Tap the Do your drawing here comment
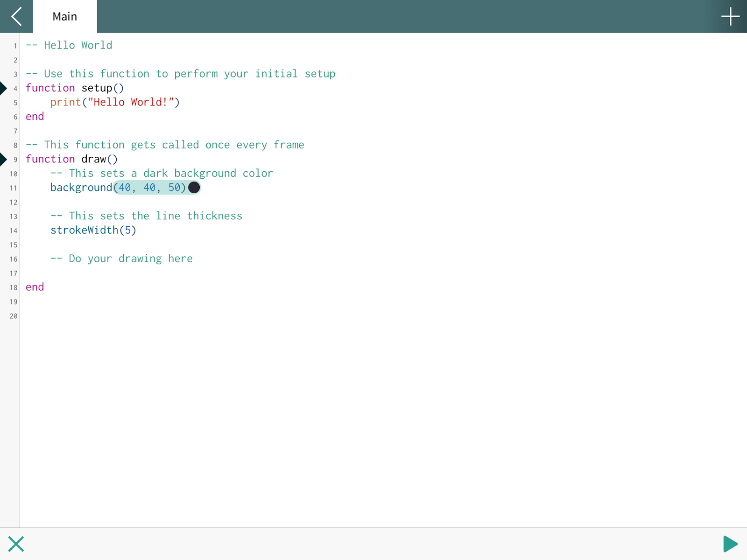The width and height of the screenshot is (747, 560). [x=121, y=258]
